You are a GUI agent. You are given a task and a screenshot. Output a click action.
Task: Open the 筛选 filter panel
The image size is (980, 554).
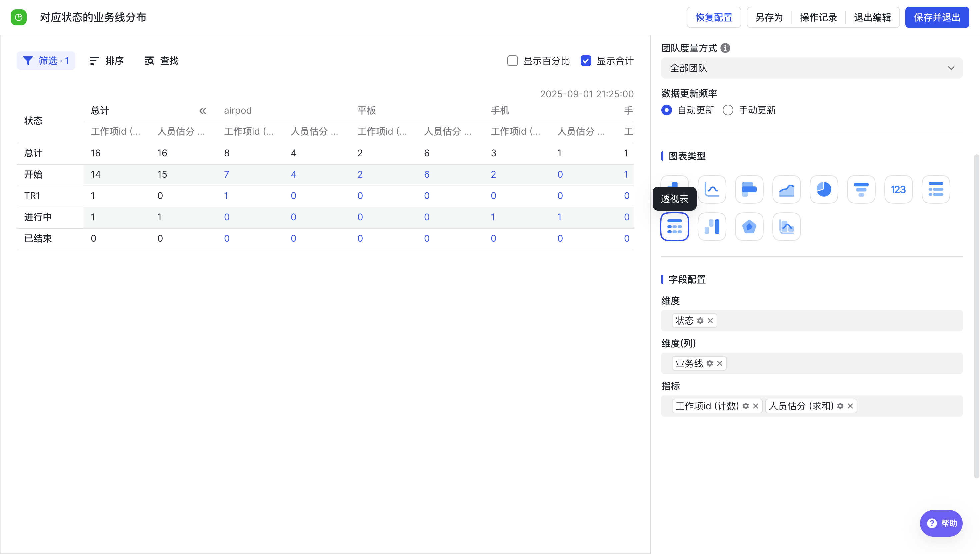click(46, 61)
